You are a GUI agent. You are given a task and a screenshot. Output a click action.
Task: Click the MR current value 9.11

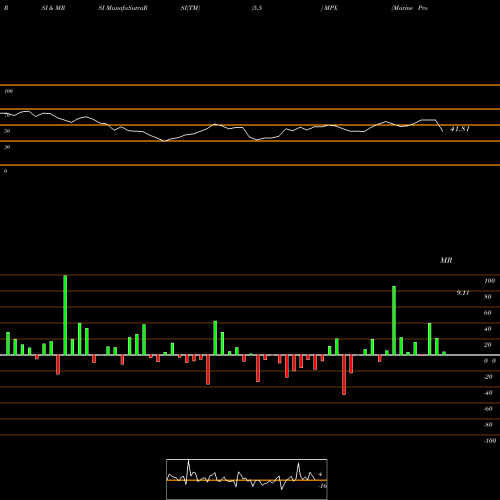coord(463,293)
